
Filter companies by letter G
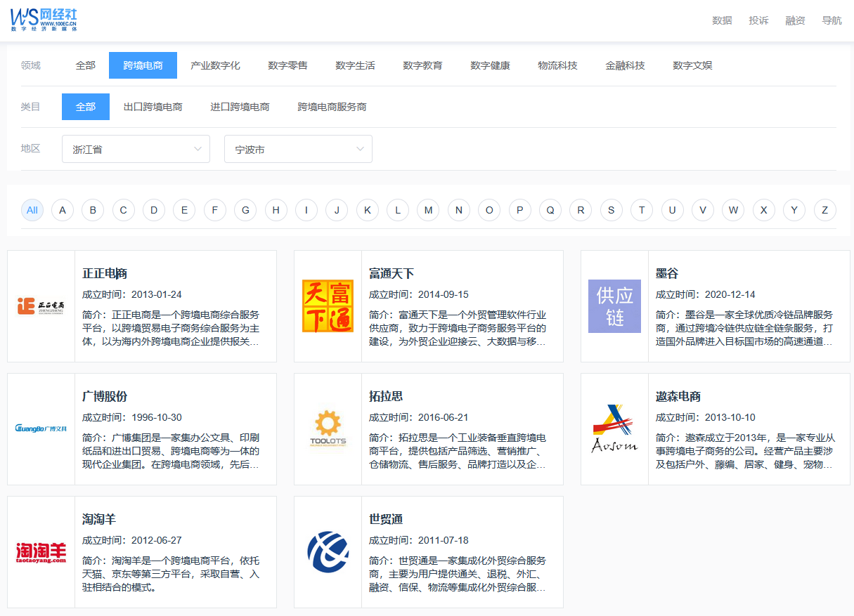[245, 210]
